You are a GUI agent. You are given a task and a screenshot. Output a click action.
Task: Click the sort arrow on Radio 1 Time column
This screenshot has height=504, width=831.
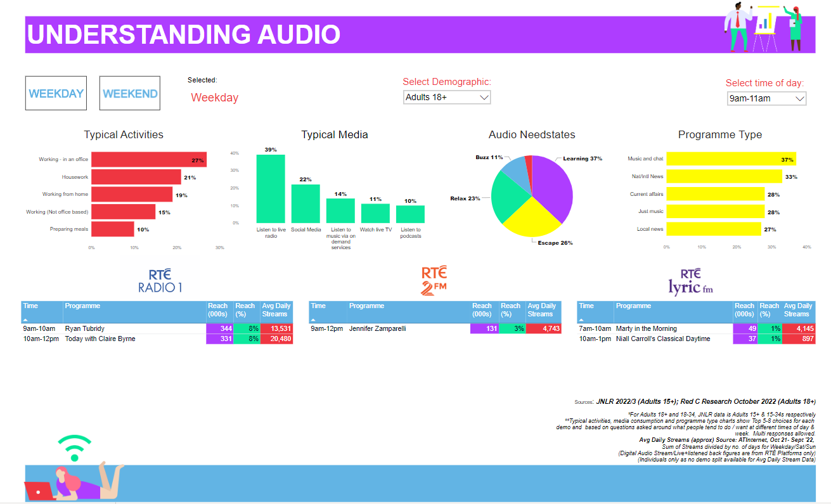coord(25,319)
